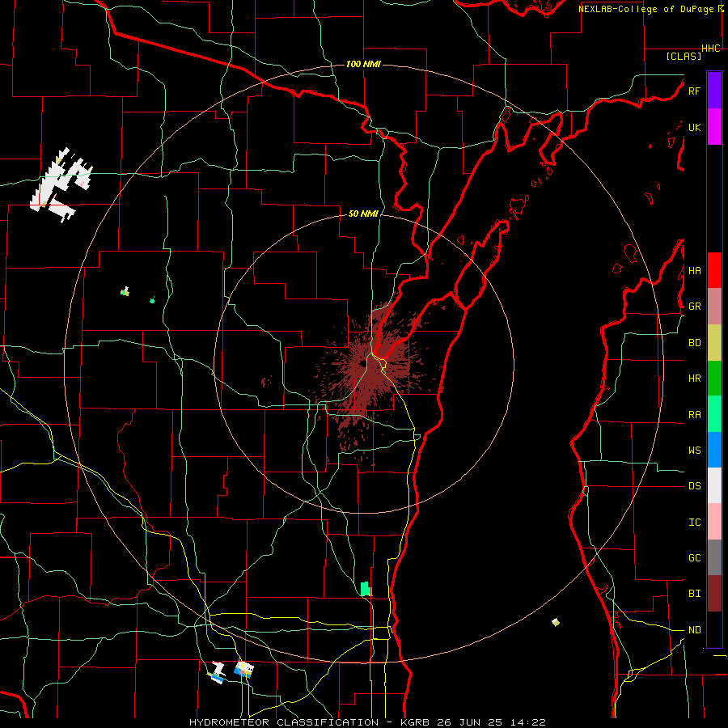This screenshot has width=728, height=728.
Task: Click the brown BI legend color swatch
Action: 714,594
